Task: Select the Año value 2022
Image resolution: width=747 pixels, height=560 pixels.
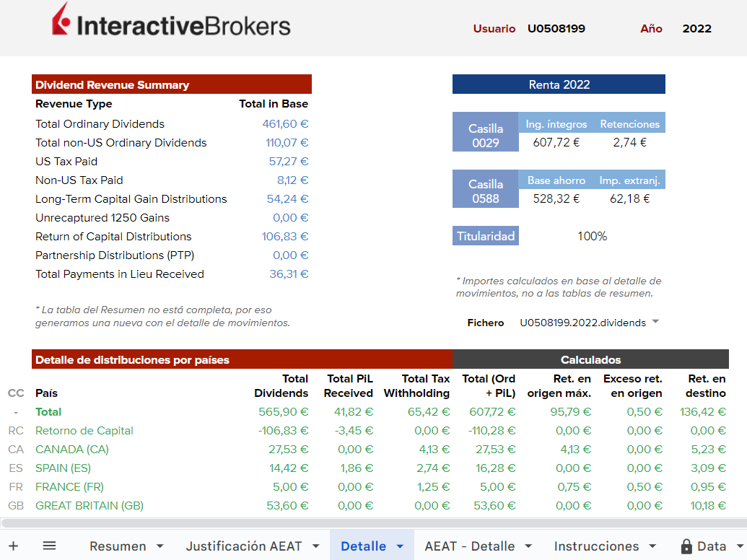Action: pos(696,29)
